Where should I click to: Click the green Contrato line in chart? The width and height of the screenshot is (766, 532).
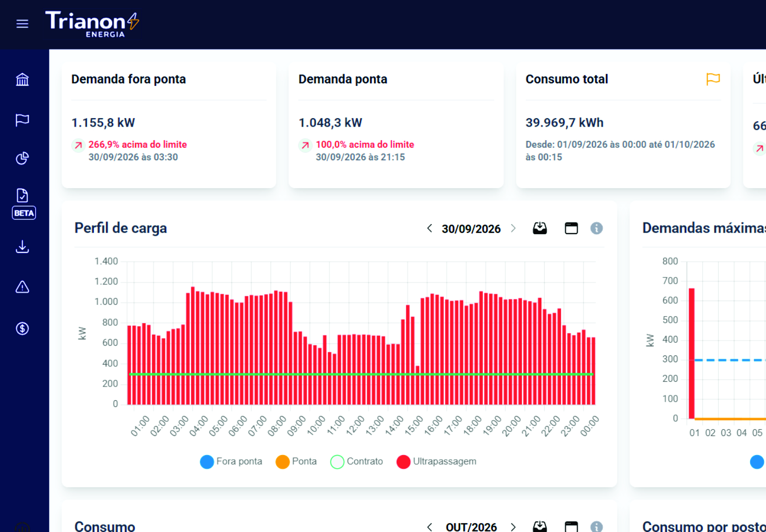361,374
